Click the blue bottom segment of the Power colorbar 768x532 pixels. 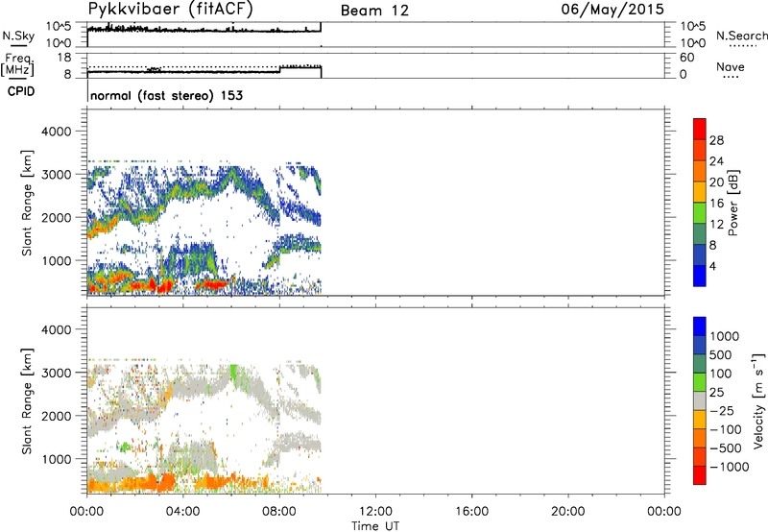click(700, 276)
